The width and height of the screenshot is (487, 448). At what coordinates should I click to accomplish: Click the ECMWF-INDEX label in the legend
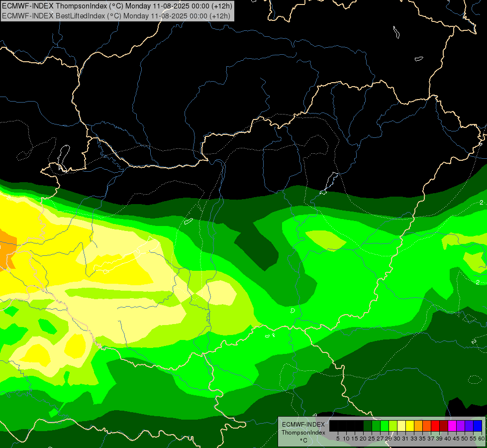pyautogui.click(x=303, y=425)
